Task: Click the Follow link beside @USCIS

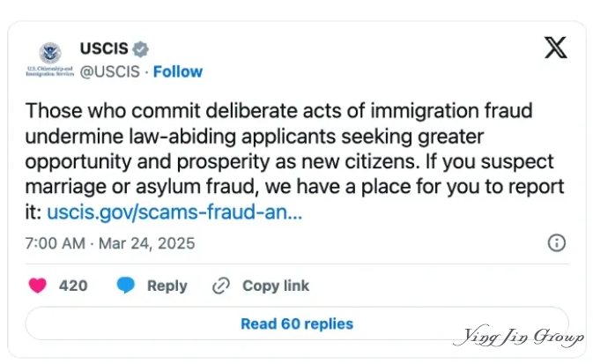Action: [x=178, y=71]
